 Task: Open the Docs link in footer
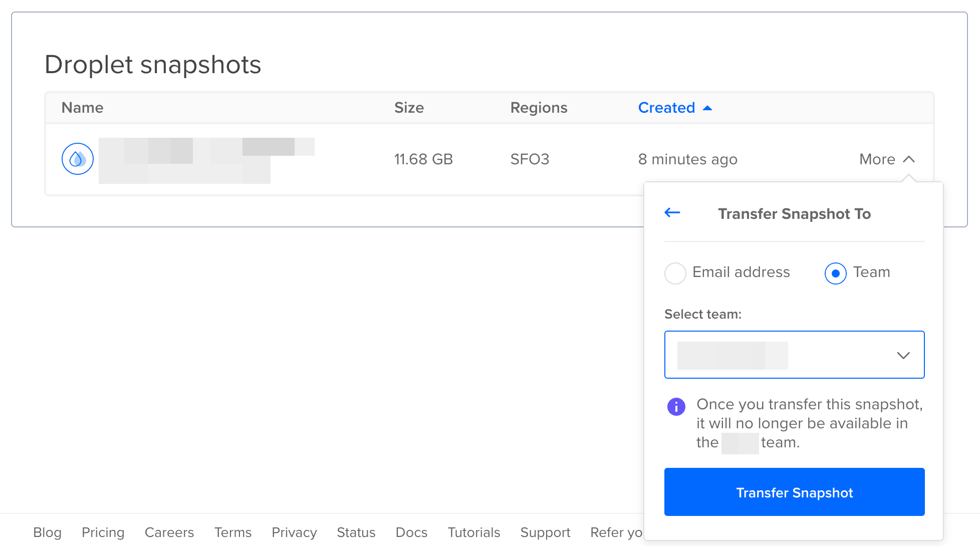tap(411, 532)
